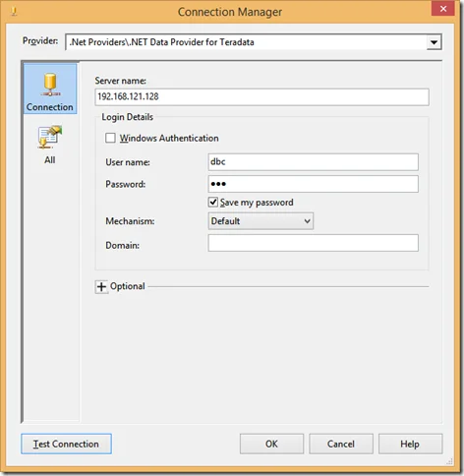Click the Cancel button

pos(341,444)
